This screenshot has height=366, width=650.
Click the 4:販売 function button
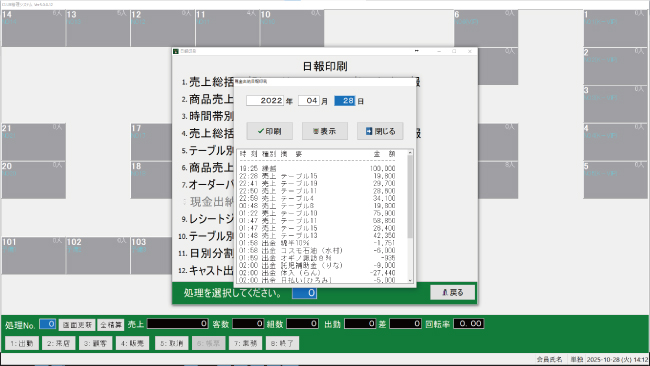click(132, 343)
